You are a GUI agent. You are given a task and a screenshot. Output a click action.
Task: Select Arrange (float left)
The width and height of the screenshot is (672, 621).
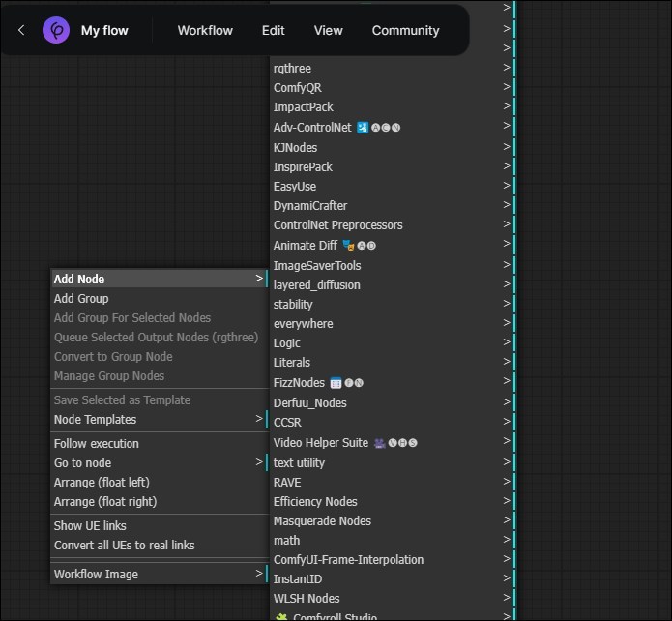click(160, 482)
